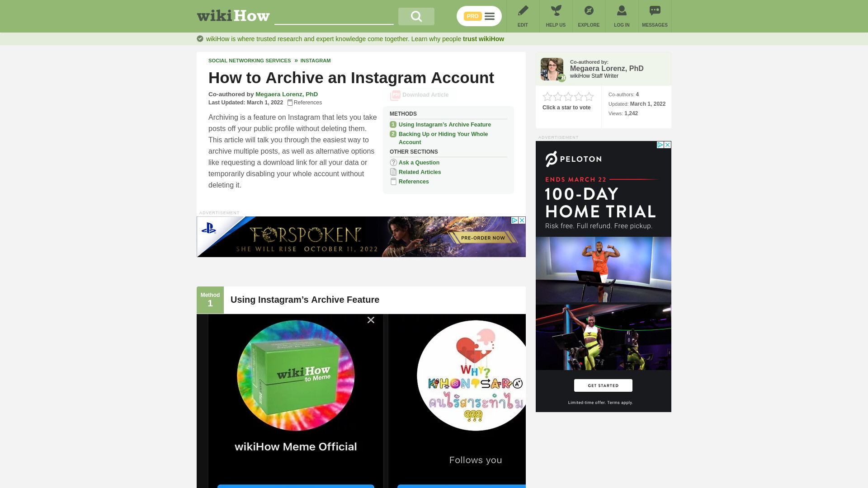
Task: Click Get Started on the Peloton ad
Action: (603, 385)
